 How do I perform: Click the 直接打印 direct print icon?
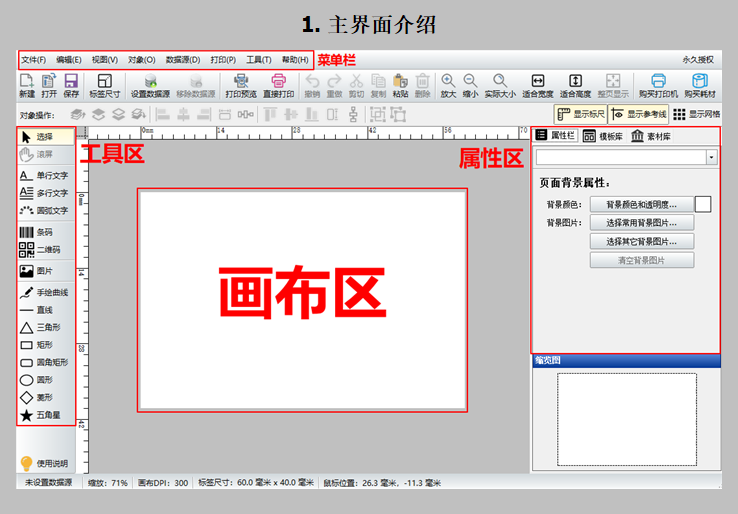[x=279, y=86]
